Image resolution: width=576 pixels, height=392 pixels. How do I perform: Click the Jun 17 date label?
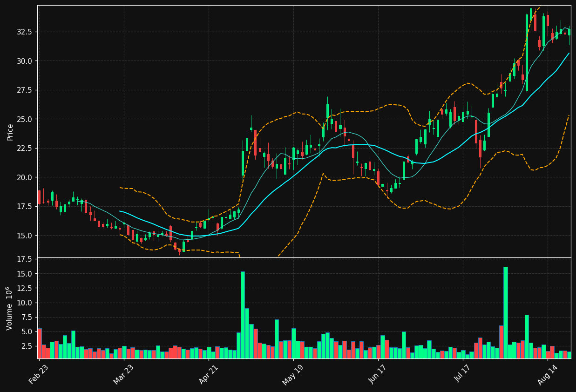pyautogui.click(x=377, y=375)
